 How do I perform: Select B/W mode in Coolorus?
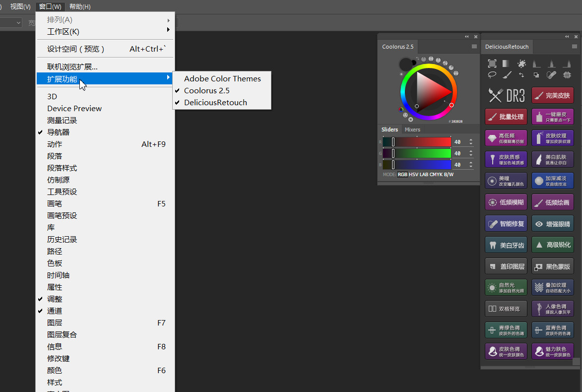click(x=449, y=175)
